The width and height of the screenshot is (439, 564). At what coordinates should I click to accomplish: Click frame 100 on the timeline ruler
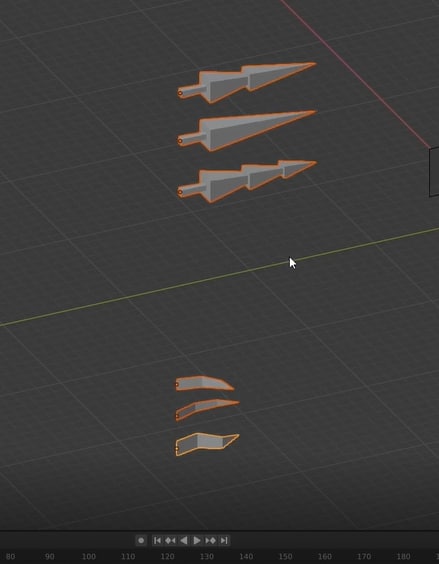tap(89, 556)
